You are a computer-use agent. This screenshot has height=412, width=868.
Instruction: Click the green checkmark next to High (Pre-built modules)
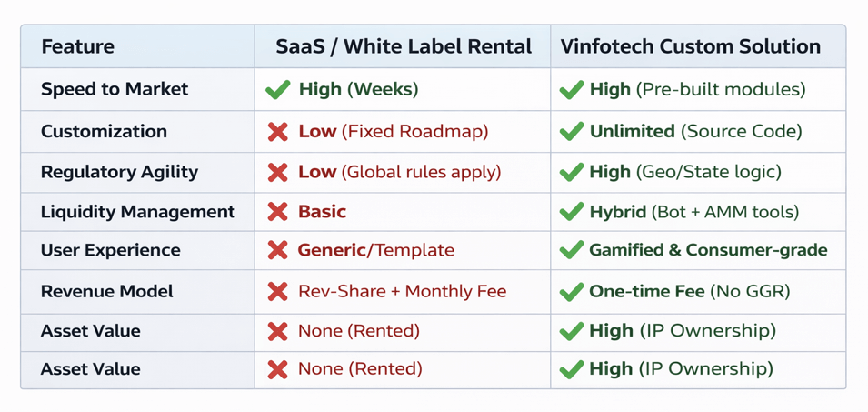coord(571,89)
